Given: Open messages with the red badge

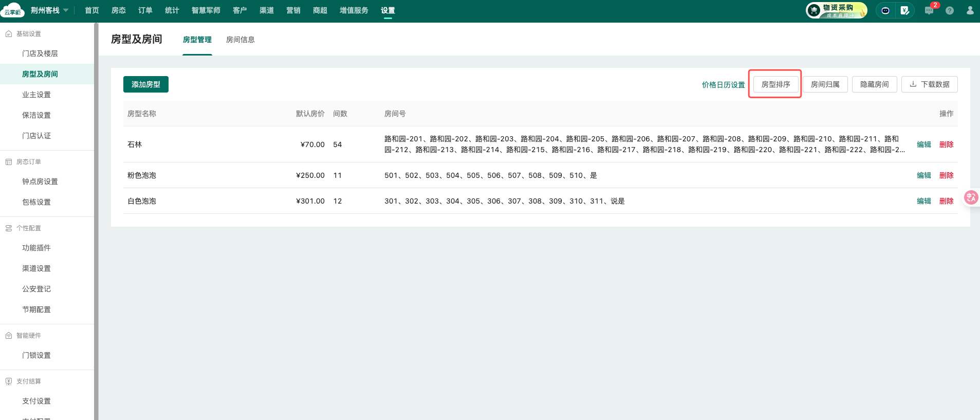Looking at the screenshot, I should coord(929,10).
